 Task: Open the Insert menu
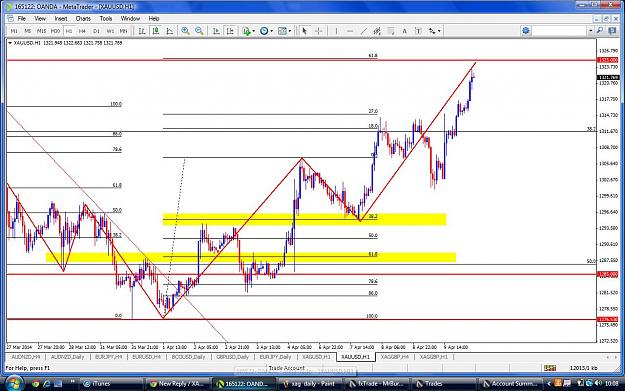61,18
